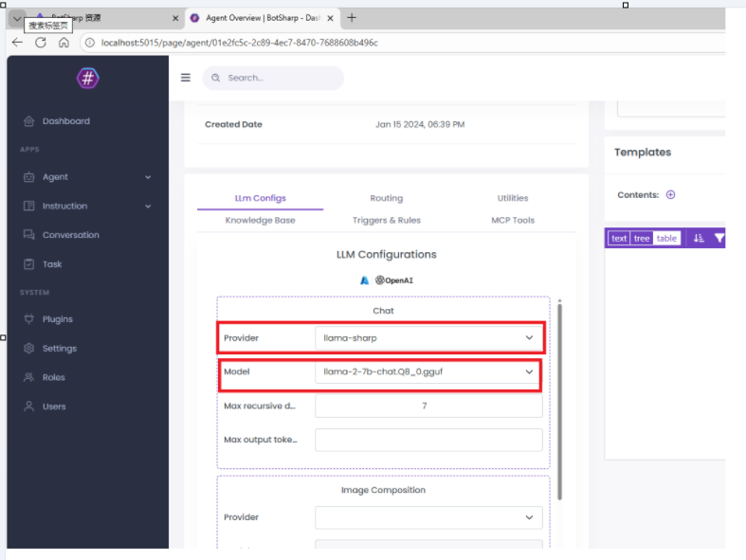Expand the Agent sidebar menu
The image size is (746, 560).
(x=87, y=177)
